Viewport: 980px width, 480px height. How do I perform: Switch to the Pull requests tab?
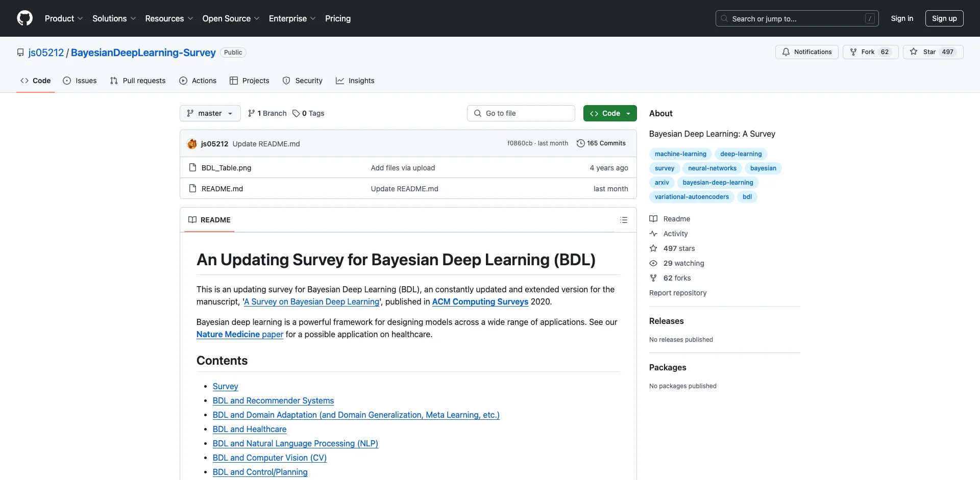tap(138, 81)
